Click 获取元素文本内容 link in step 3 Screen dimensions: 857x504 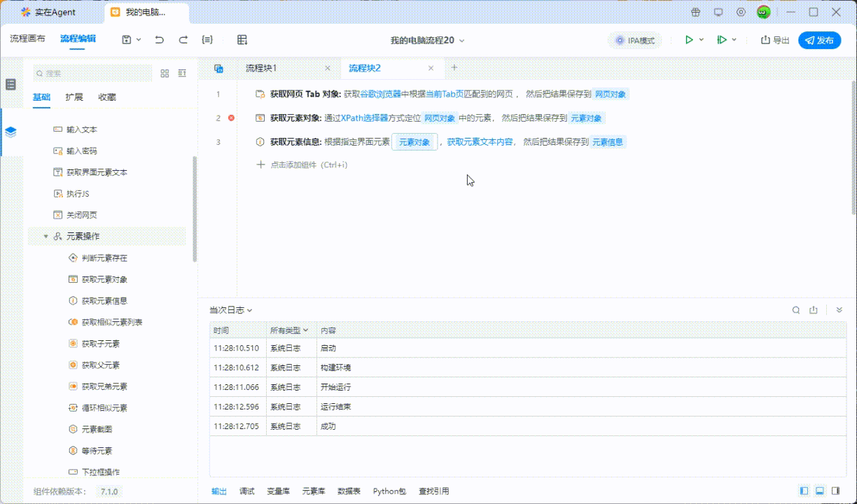481,142
